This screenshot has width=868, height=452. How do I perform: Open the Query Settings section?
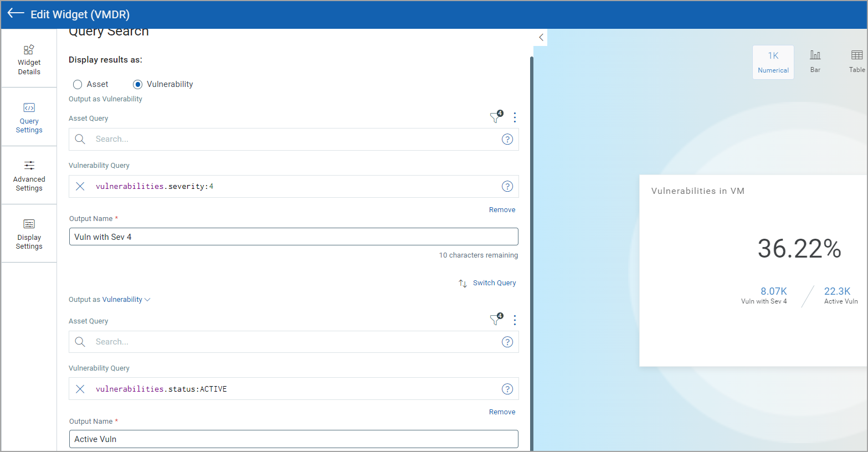29,117
